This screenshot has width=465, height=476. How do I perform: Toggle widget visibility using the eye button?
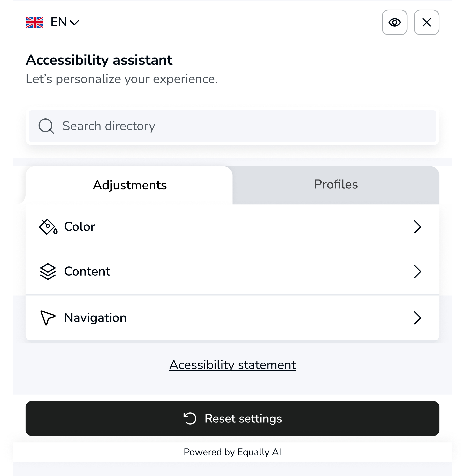tap(395, 22)
